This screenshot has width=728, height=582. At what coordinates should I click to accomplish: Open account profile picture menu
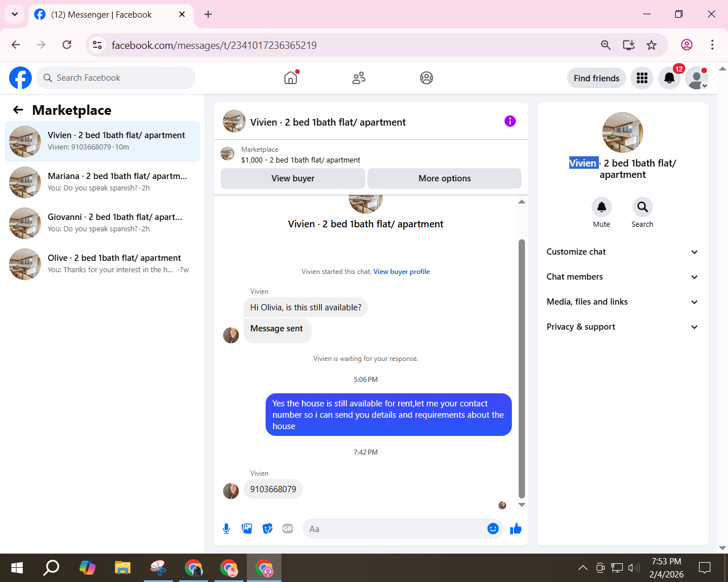(697, 78)
